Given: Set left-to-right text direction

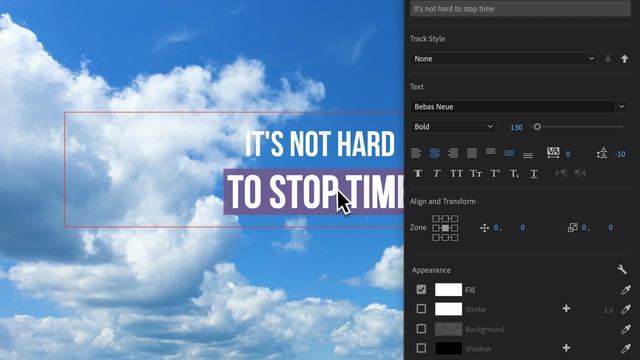Looking at the screenshot, I should coord(561,173).
